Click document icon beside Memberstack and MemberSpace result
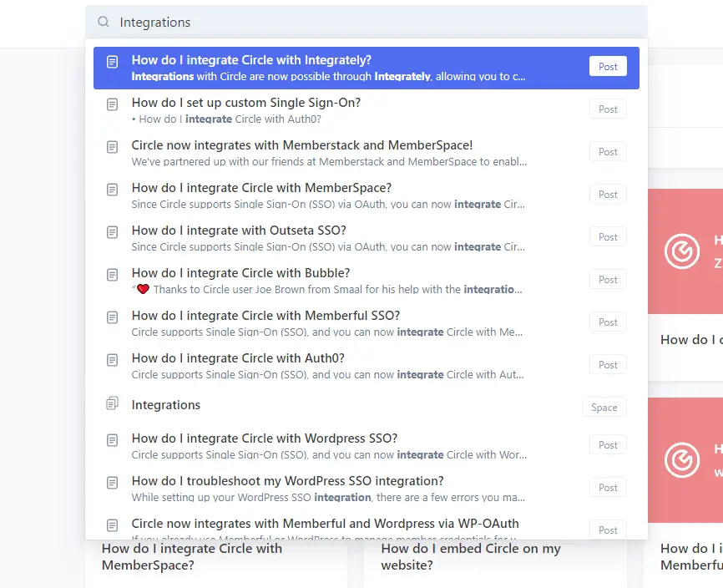Image resolution: width=723 pixels, height=588 pixels. click(112, 147)
